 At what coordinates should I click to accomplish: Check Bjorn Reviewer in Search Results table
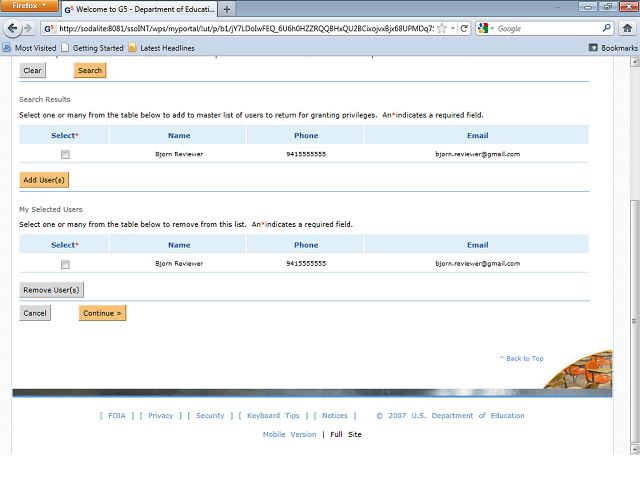65,155
